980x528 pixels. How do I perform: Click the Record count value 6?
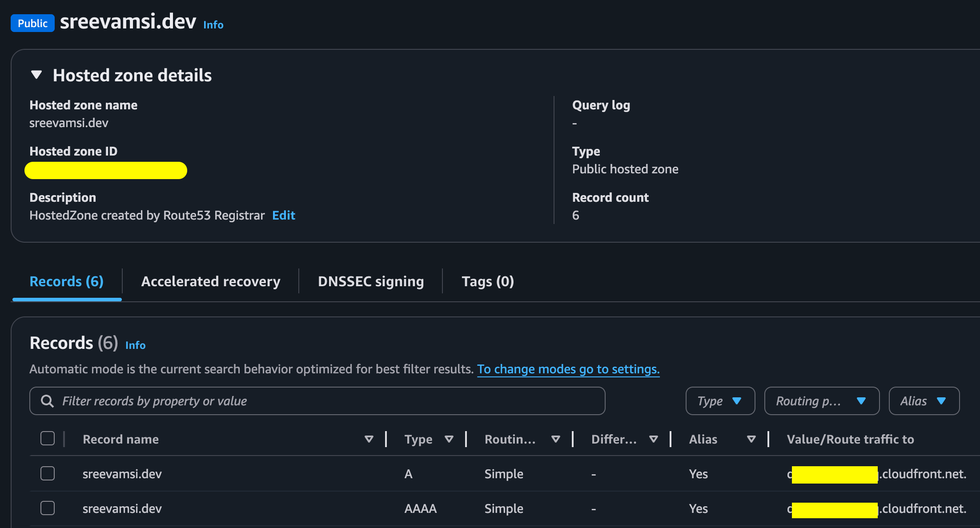(576, 215)
